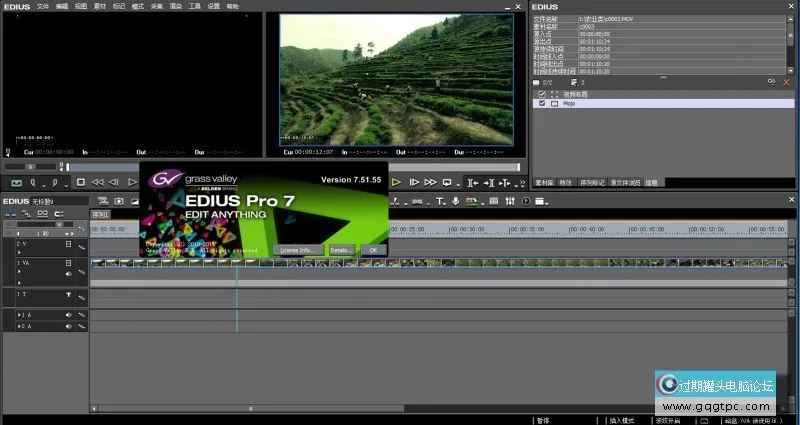
Task: Toggle the 视频布局 checkbox
Action: (x=542, y=93)
